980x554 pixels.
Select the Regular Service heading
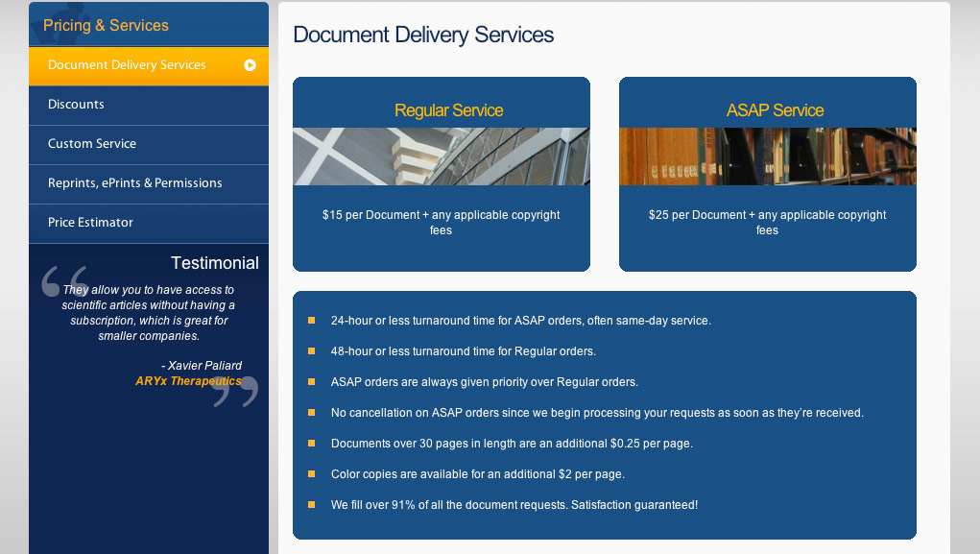click(x=449, y=110)
